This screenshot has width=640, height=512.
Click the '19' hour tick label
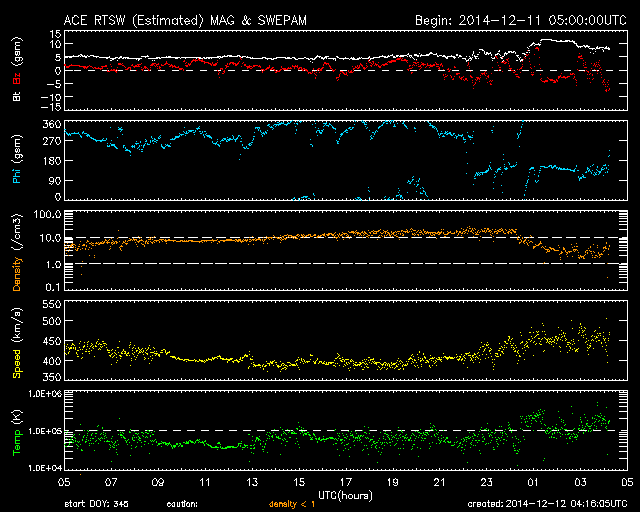pyautogui.click(x=393, y=482)
